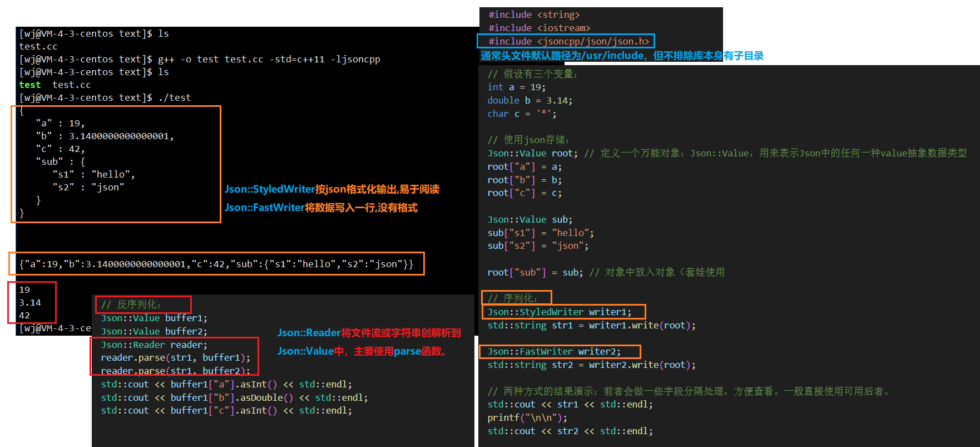Click the "char c = '*';" code line
Image resolution: width=980 pixels, height=447 pixels.
(x=522, y=114)
